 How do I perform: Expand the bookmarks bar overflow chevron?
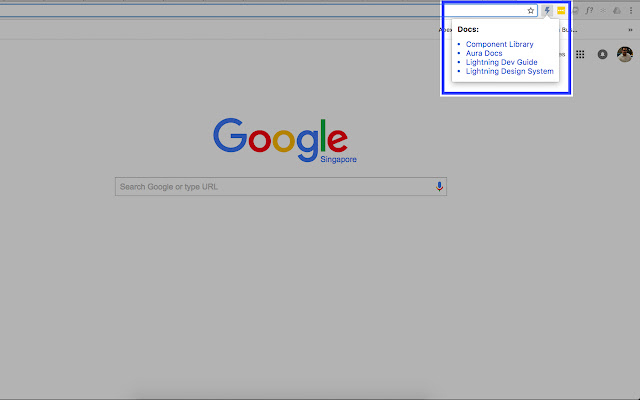630,30
